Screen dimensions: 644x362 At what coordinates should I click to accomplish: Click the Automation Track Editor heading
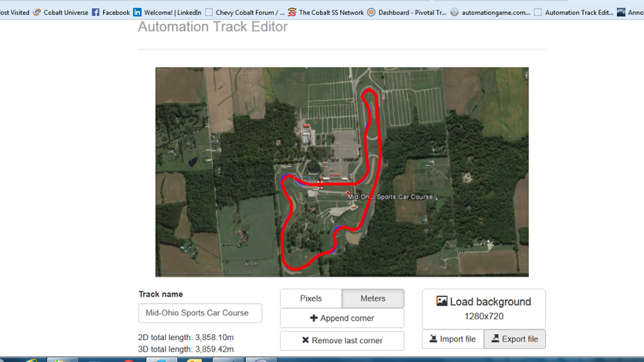point(213,27)
